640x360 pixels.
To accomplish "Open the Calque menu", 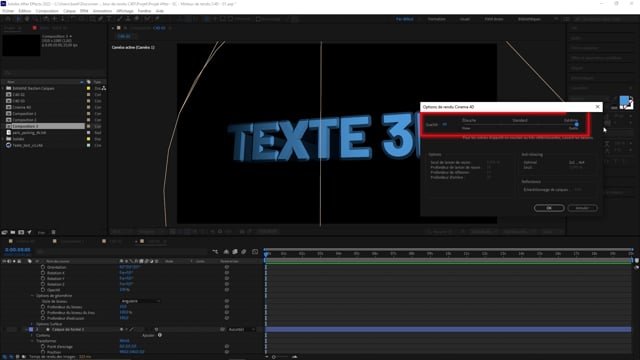I will click(x=69, y=11).
